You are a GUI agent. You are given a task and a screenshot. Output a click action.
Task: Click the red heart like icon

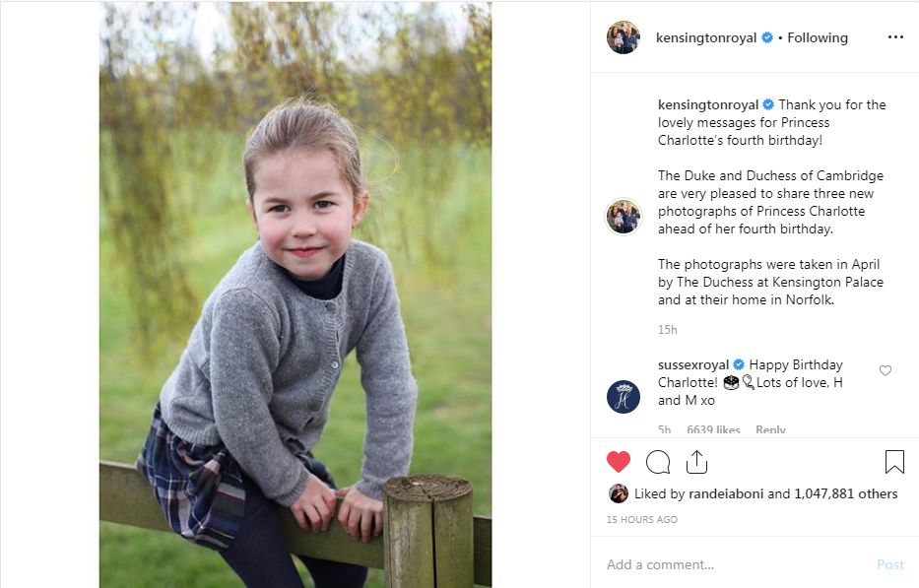tap(618, 461)
